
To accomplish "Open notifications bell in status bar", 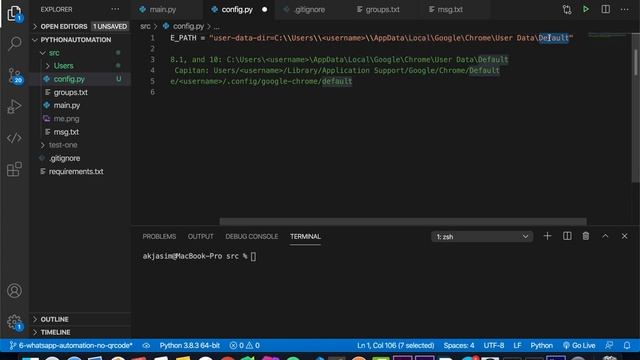I will tap(627, 345).
